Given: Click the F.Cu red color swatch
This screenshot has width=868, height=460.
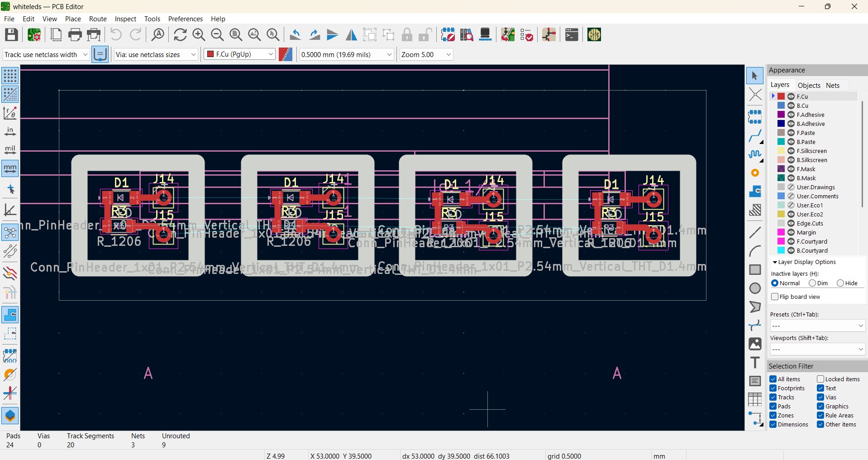Looking at the screenshot, I should click(781, 96).
